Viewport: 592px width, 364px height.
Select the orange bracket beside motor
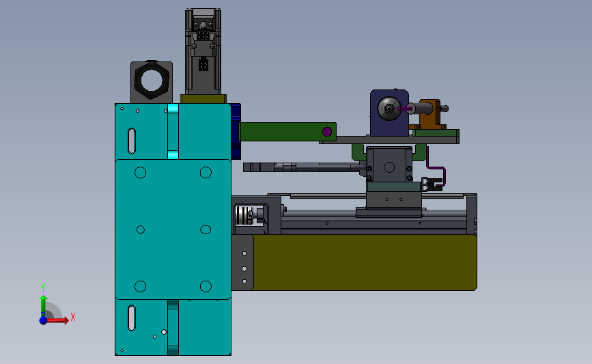[430, 113]
